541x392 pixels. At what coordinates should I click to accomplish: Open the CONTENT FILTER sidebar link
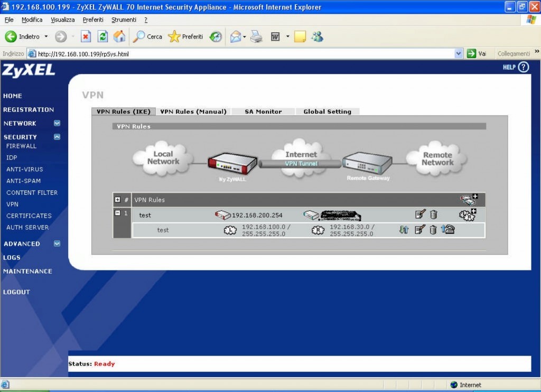tap(32, 192)
